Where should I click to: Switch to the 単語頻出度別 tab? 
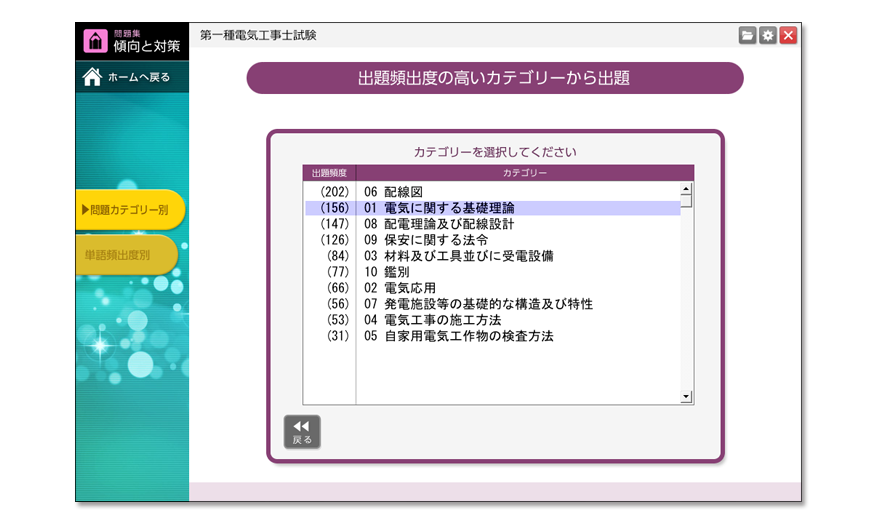pos(126,255)
